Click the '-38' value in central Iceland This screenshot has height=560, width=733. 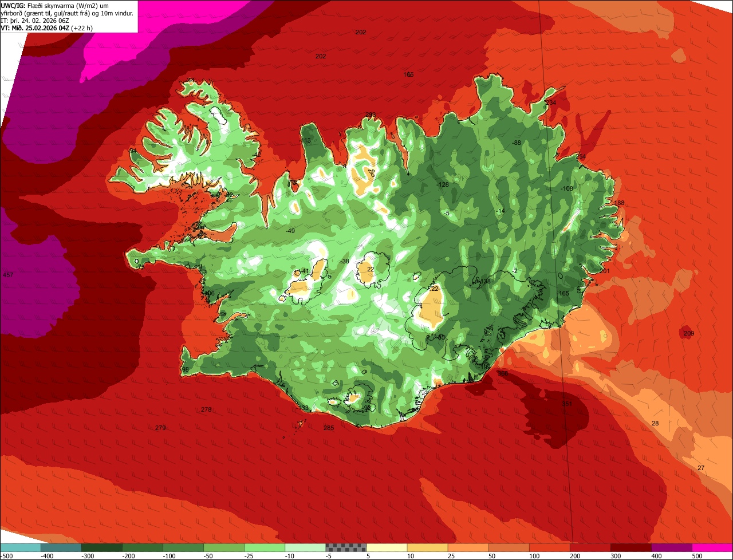(x=344, y=261)
